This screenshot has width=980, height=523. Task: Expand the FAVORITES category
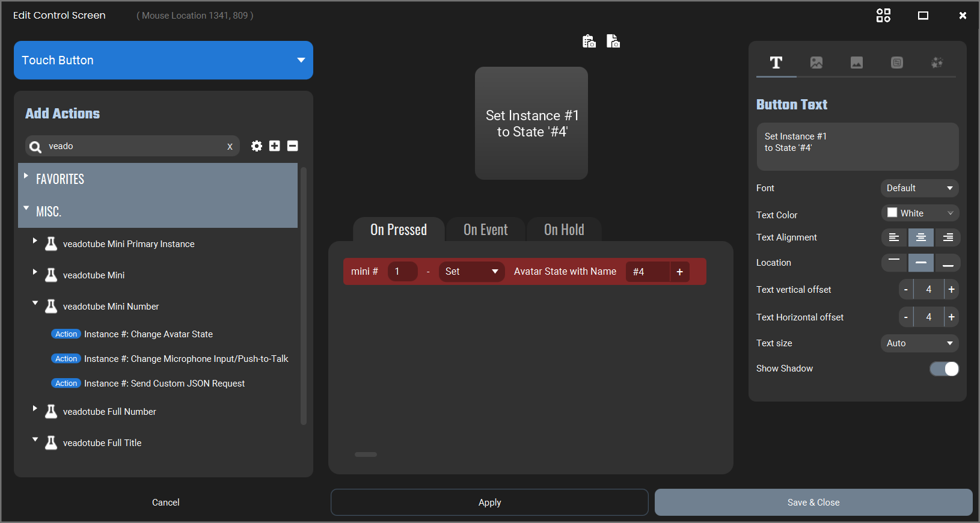[26, 176]
